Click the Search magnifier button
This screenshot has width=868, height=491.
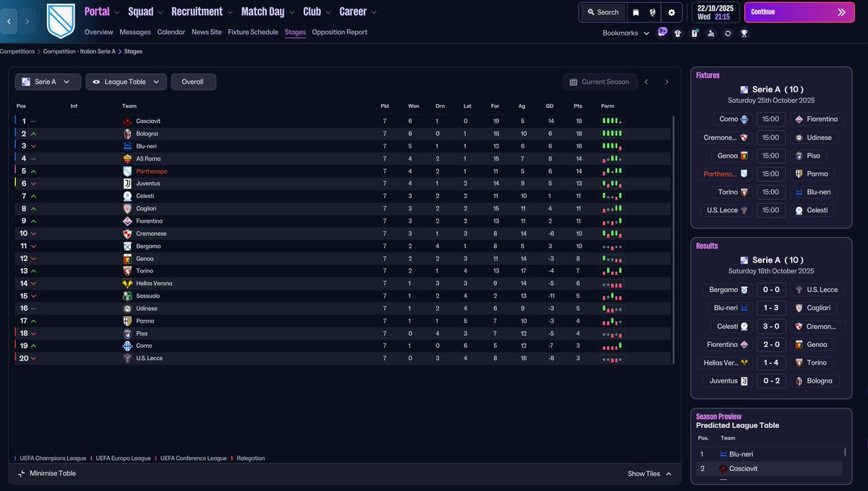[603, 12]
